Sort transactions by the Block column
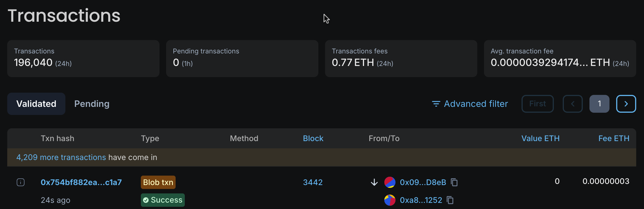This screenshot has width=644, height=209. coord(313,138)
